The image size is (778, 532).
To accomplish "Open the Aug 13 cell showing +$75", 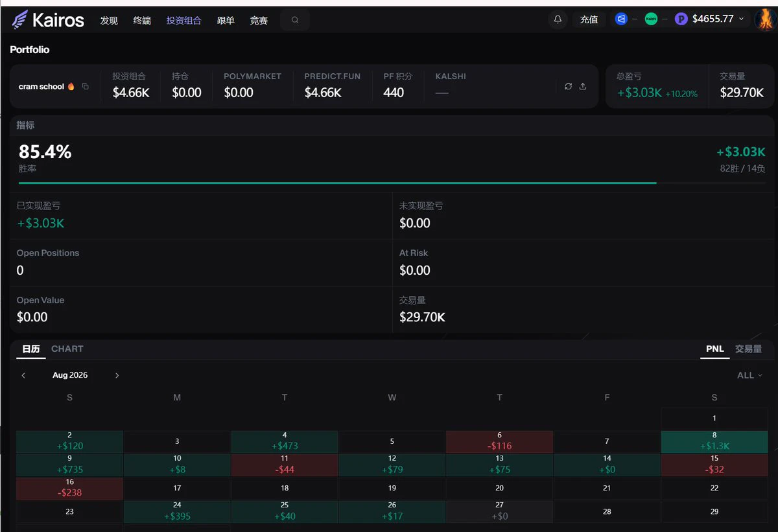I will tap(499, 465).
